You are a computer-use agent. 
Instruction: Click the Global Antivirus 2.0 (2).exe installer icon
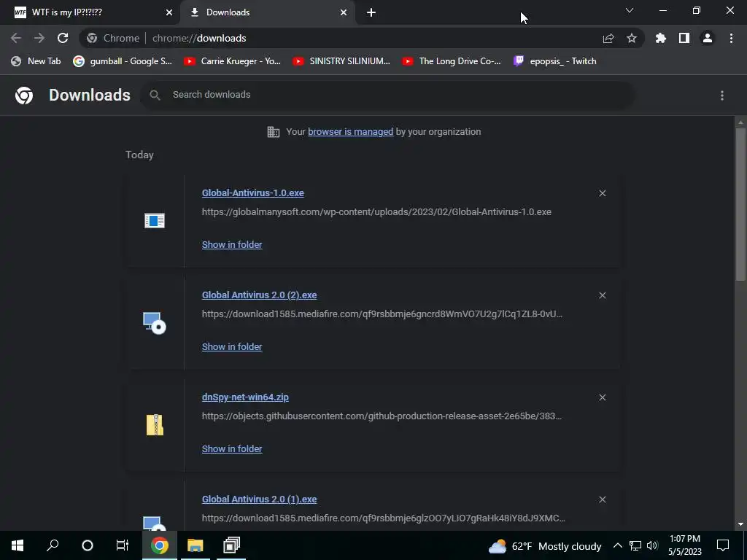pos(155,323)
